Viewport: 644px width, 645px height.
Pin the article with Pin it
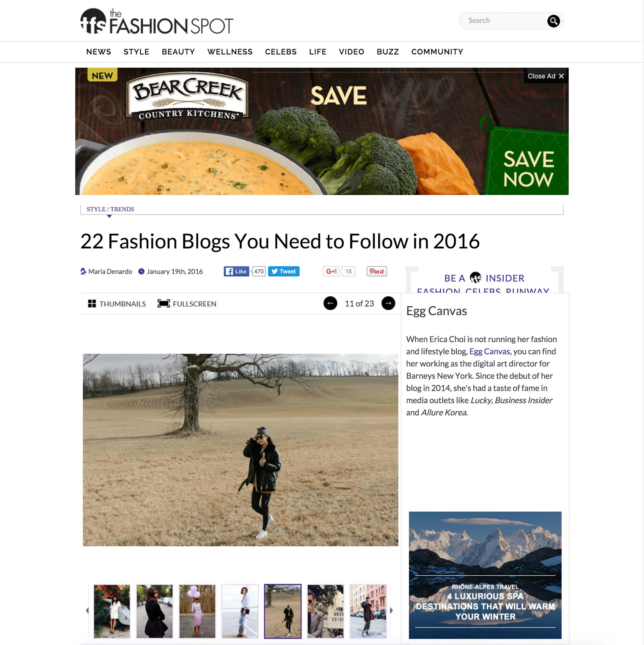(377, 271)
